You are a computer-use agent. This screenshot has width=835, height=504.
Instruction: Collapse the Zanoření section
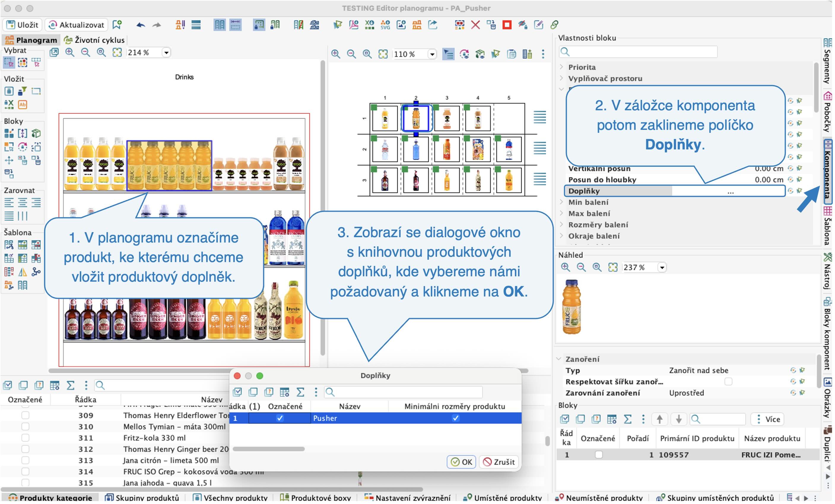click(x=559, y=359)
